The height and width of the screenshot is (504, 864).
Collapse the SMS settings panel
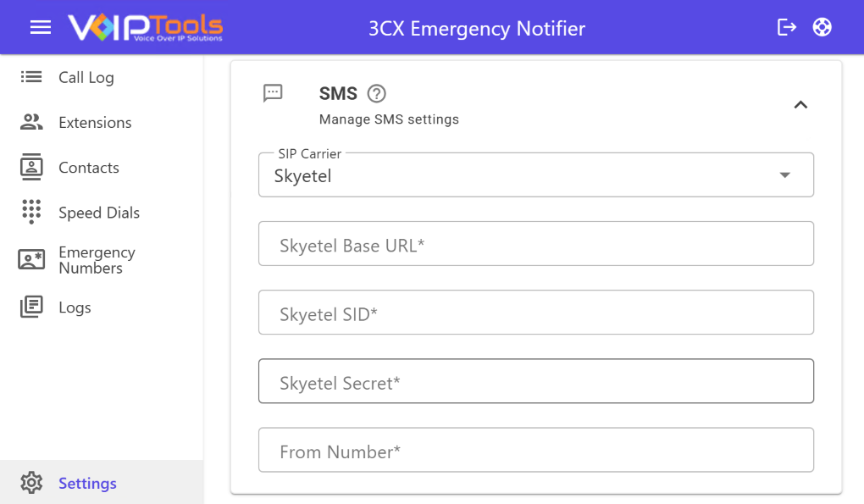click(800, 105)
